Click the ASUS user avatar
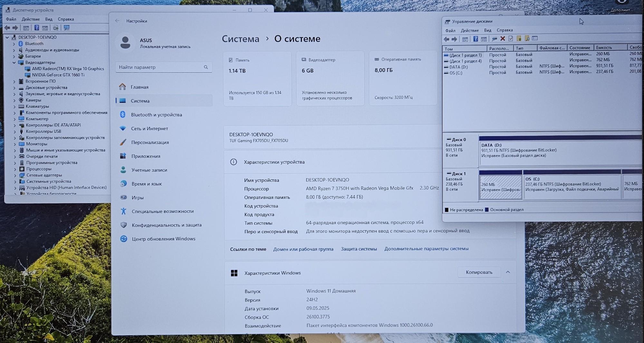Viewport: 644px width, 343px height. pyautogui.click(x=125, y=42)
